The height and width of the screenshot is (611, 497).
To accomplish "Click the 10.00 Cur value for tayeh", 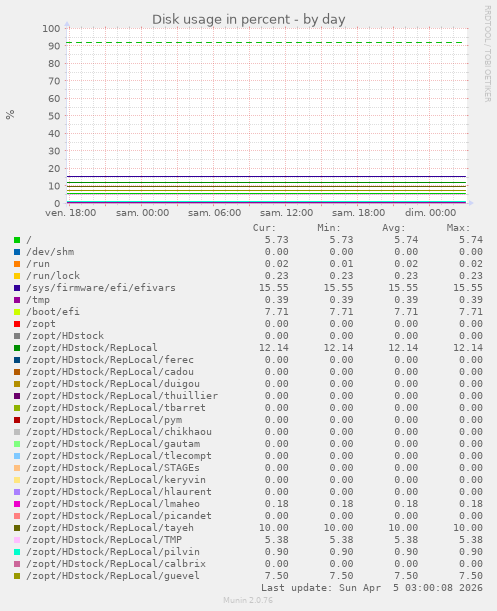I will tap(274, 528).
